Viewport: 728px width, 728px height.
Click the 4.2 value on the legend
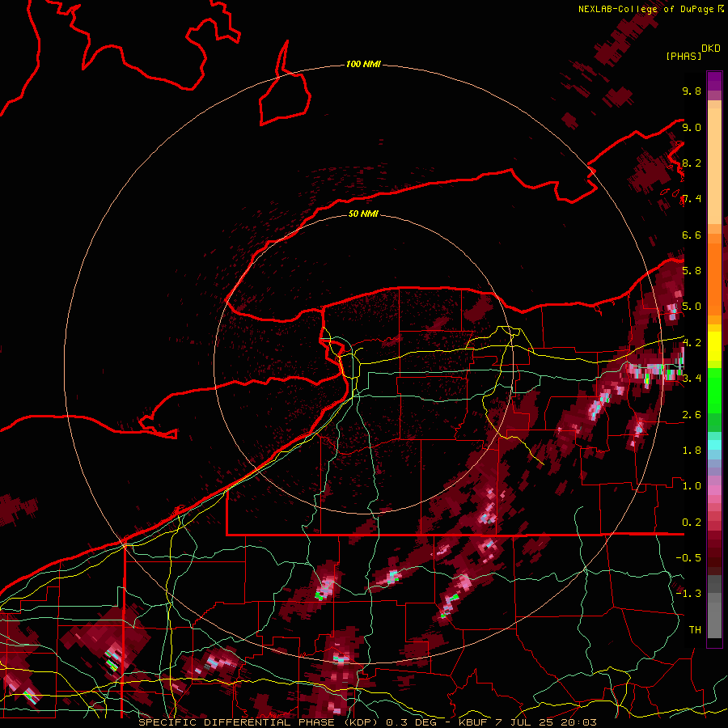692,343
